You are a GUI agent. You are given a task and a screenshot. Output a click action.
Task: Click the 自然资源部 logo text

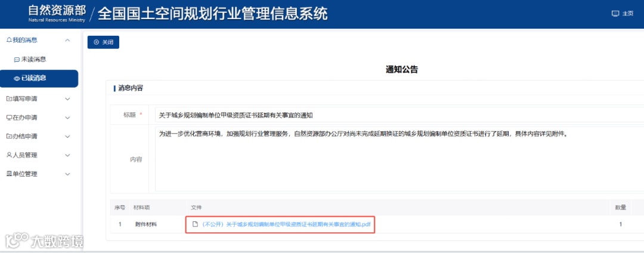57,10
